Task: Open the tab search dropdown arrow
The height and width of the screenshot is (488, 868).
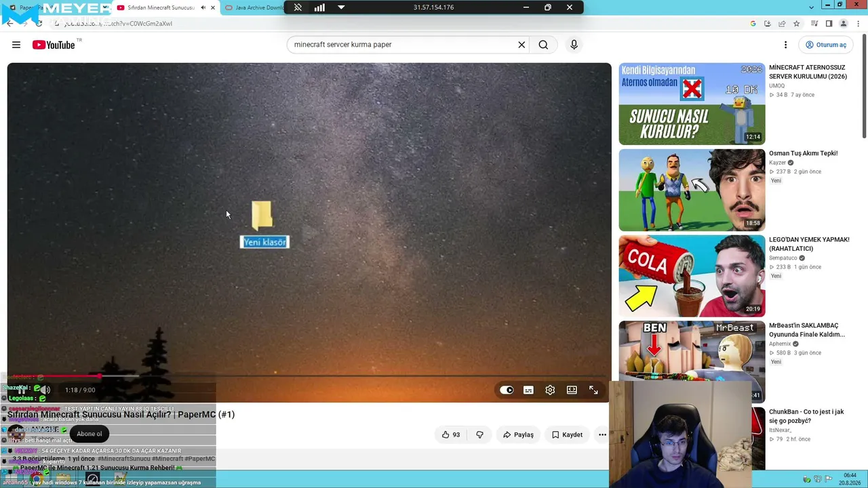Action: click(812, 7)
